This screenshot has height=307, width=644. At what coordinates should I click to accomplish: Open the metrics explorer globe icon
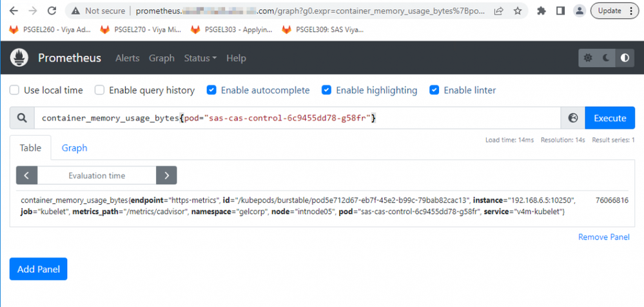(572, 118)
